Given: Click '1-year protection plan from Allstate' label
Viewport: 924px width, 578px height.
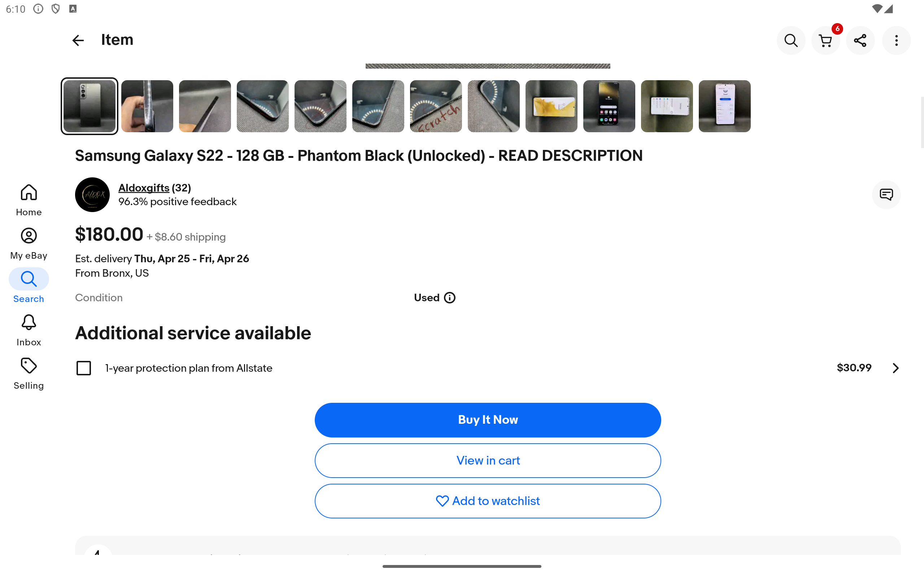Looking at the screenshot, I should tap(189, 368).
